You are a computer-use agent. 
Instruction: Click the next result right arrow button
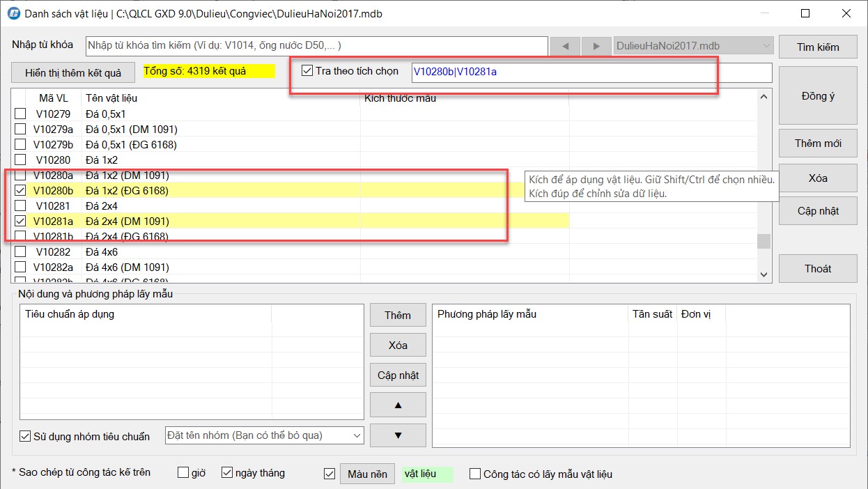pyautogui.click(x=596, y=46)
